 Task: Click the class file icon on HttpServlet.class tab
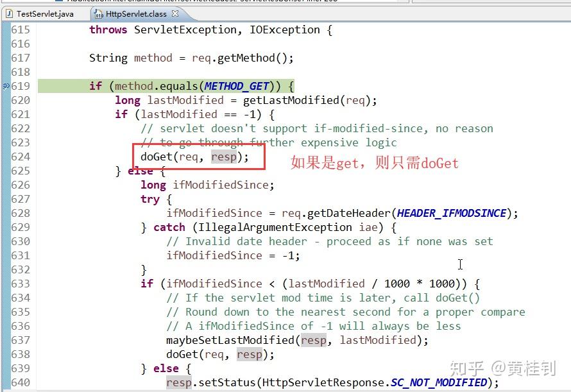98,14
